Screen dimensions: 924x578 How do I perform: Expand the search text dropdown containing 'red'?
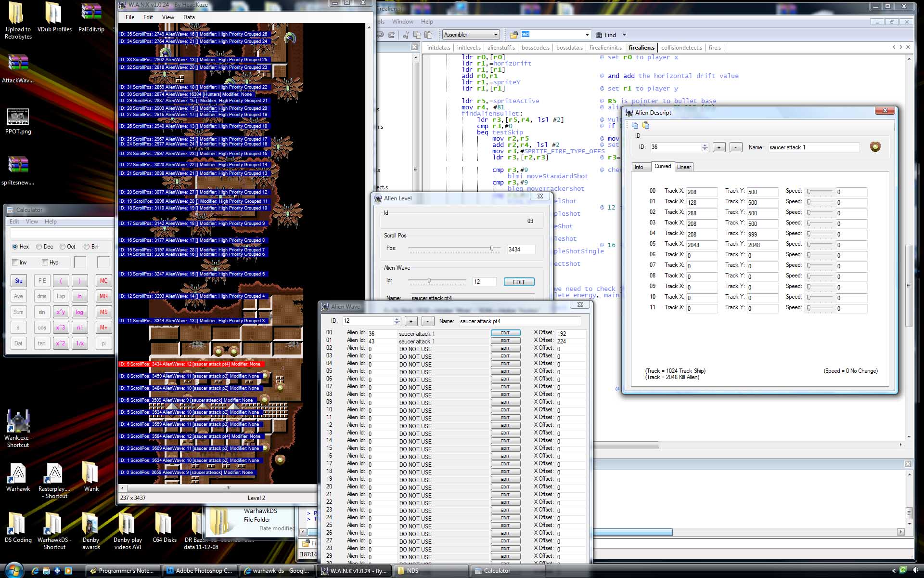587,35
